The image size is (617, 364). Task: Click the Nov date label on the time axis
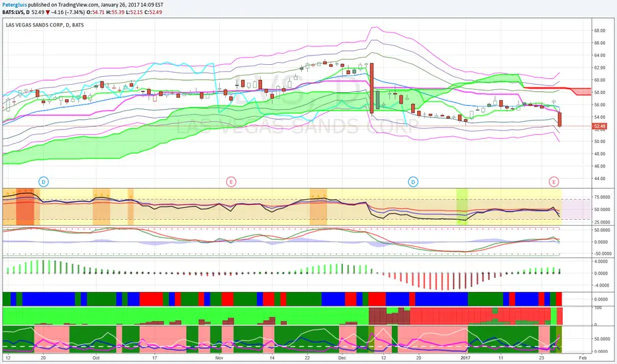219,358
